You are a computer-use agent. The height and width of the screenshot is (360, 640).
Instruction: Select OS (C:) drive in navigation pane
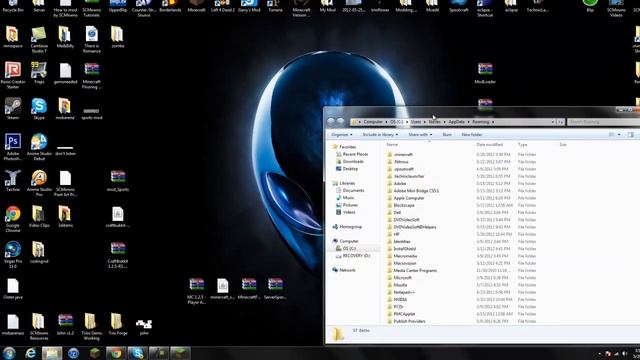coord(346,248)
